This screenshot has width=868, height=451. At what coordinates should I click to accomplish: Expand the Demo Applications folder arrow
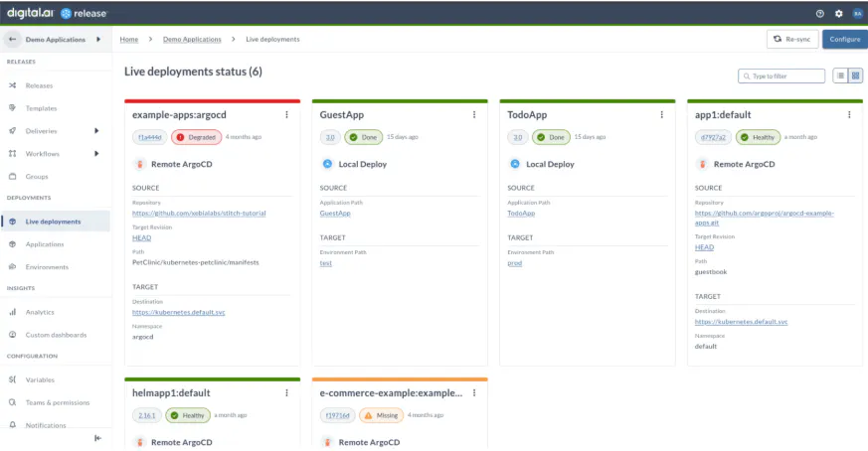tap(98, 39)
